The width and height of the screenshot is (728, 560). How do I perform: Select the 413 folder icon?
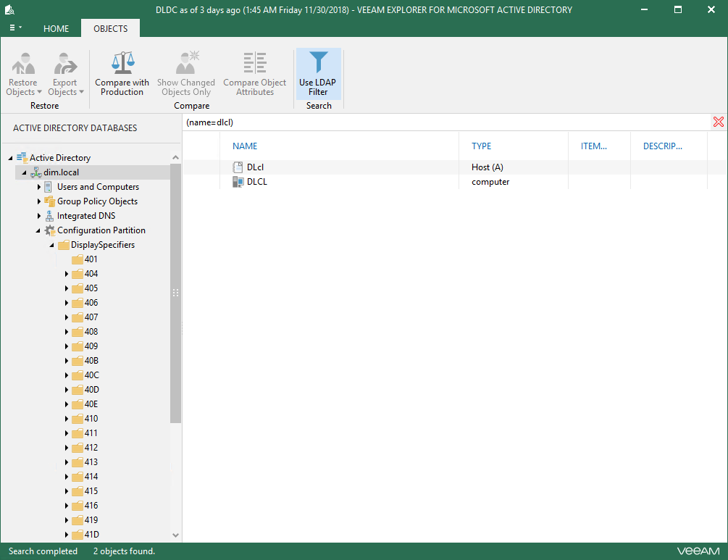coord(78,462)
